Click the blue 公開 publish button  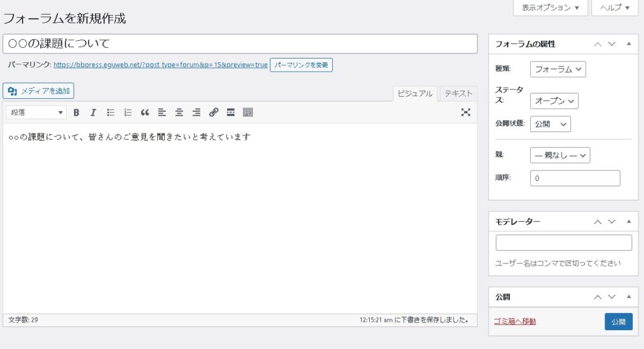click(618, 321)
